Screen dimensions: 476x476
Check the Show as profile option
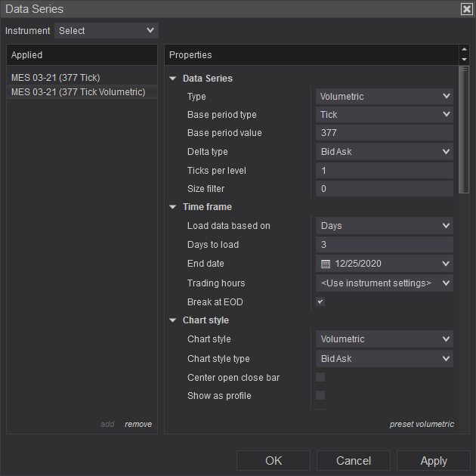[320, 395]
